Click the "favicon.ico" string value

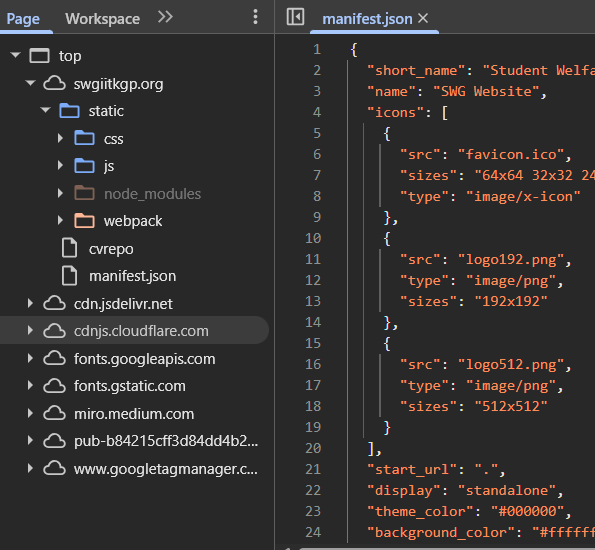point(512,154)
